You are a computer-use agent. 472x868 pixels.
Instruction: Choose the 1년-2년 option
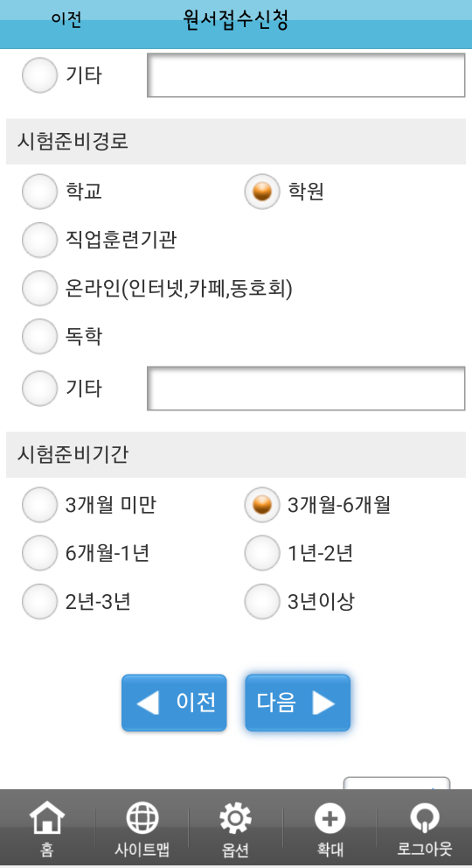pos(262,552)
